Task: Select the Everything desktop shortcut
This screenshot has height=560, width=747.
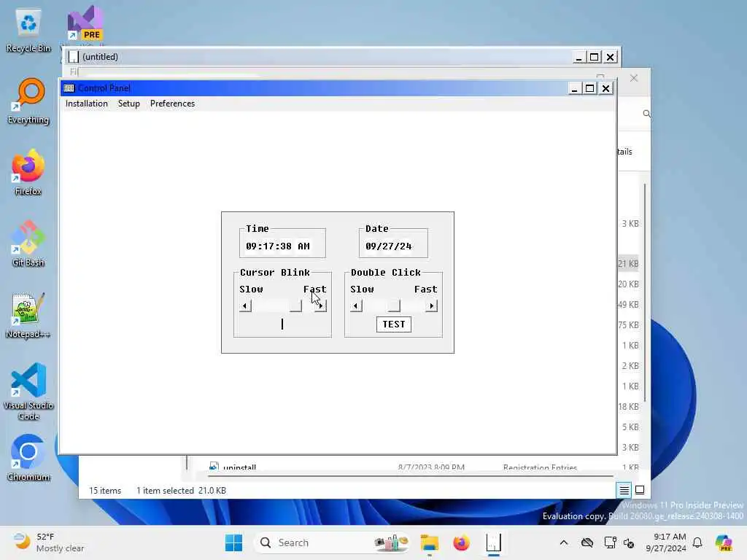Action: [28, 102]
